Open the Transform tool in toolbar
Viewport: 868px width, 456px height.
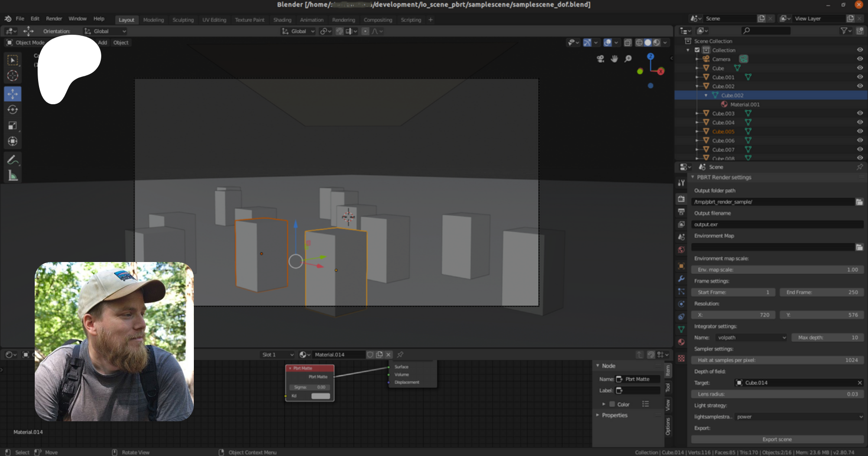pyautogui.click(x=13, y=141)
